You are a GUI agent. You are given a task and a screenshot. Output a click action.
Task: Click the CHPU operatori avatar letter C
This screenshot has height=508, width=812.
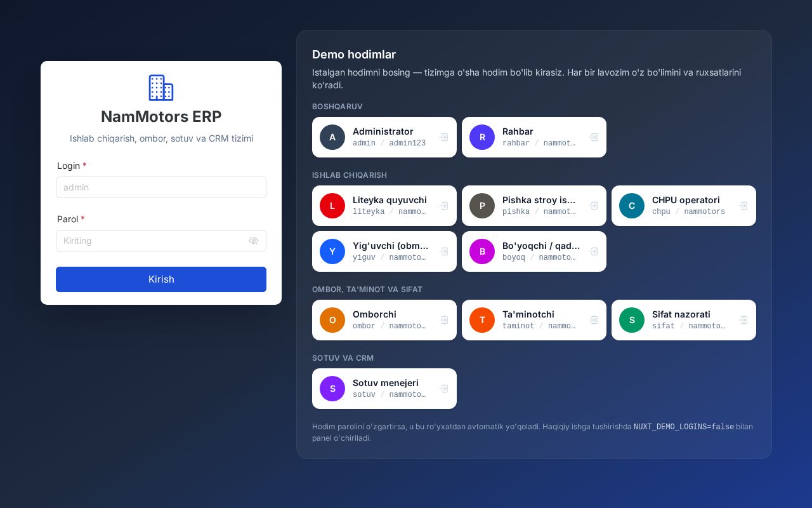point(632,206)
